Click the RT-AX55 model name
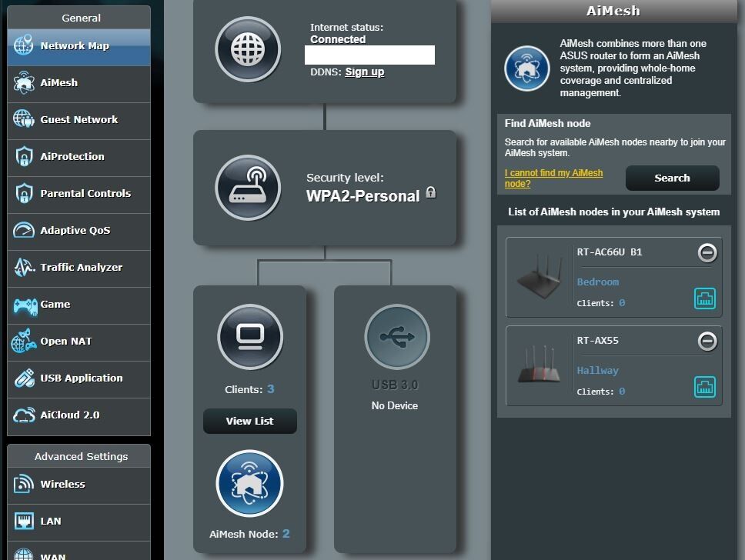The height and width of the screenshot is (560, 745). pos(598,341)
